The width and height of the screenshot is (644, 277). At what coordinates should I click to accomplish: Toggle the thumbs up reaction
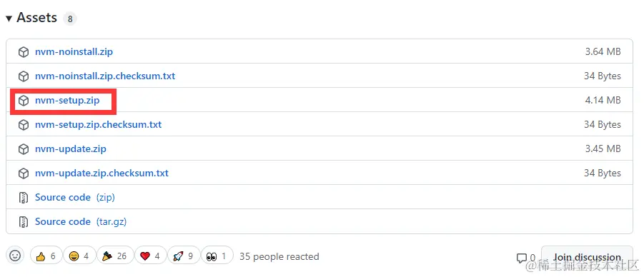[x=46, y=256]
